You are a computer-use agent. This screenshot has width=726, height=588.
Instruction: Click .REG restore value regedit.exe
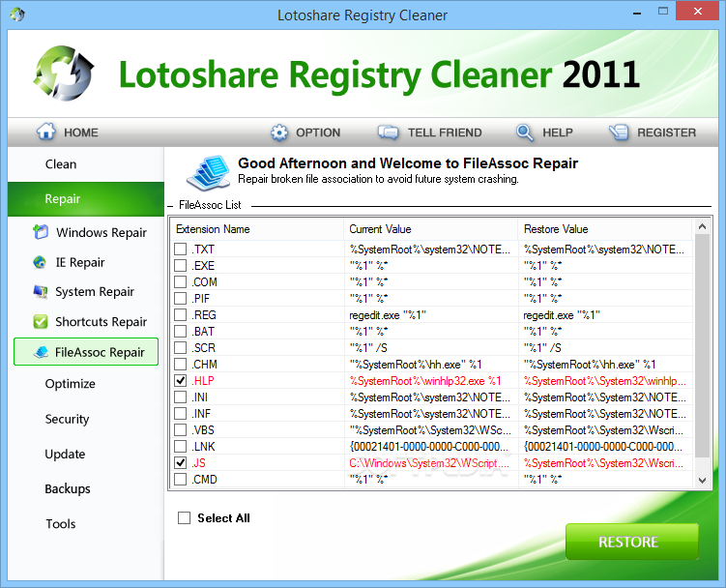pos(561,315)
